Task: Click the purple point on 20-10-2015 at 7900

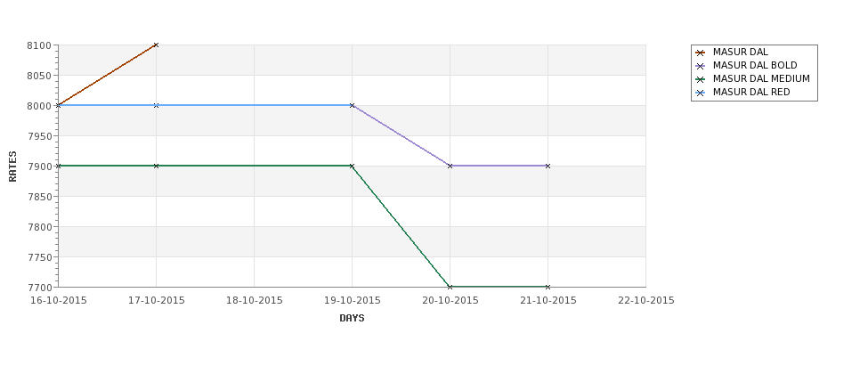Action: point(450,167)
